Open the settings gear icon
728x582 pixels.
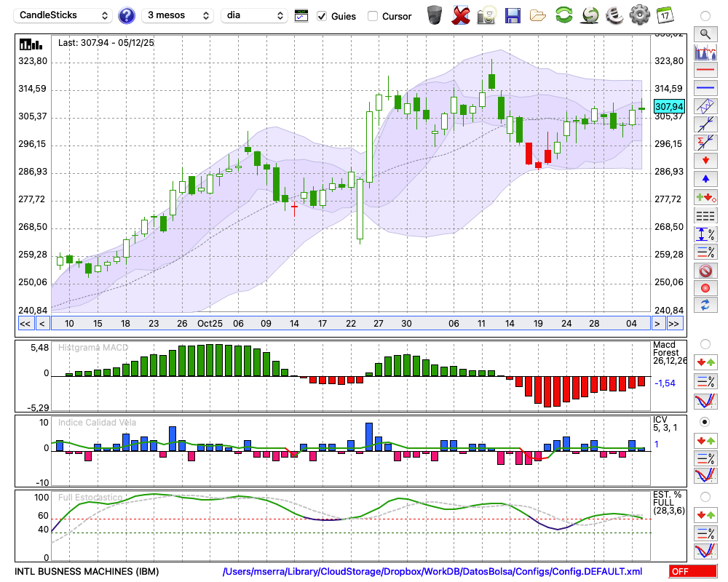(638, 15)
